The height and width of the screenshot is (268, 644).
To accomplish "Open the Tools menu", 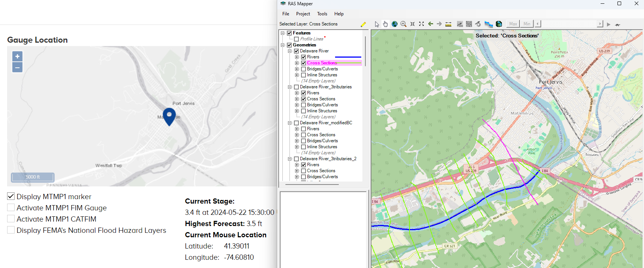I will click(322, 14).
